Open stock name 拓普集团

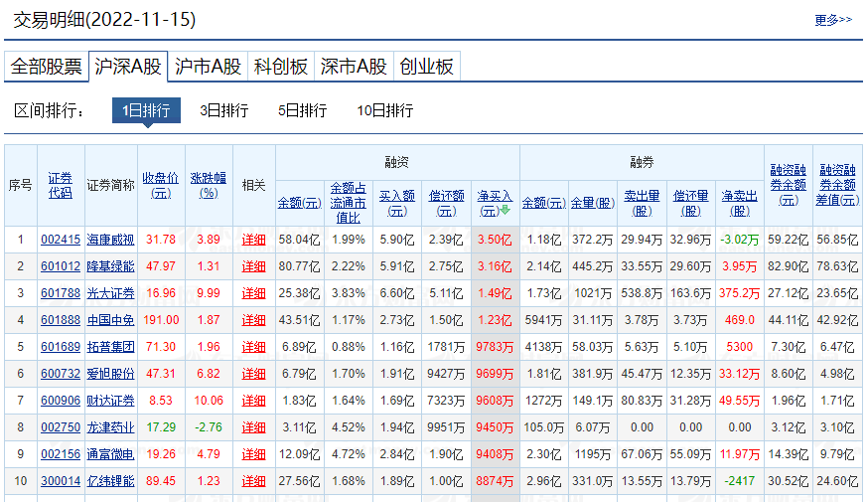tap(110, 346)
